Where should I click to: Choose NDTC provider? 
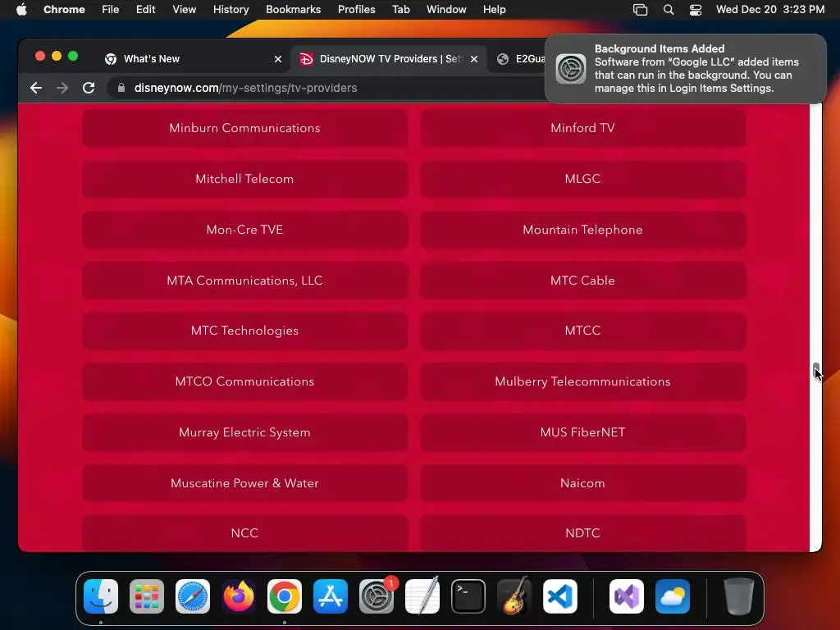point(583,533)
